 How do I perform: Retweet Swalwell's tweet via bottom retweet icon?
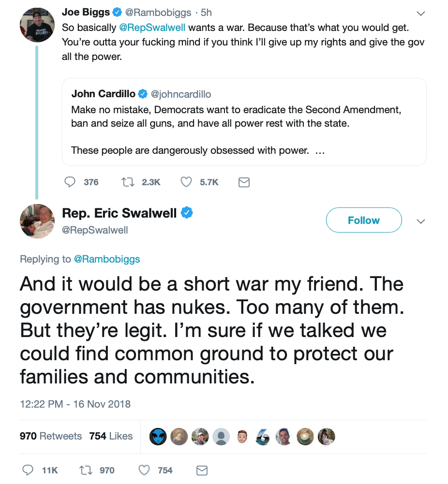tap(86, 470)
